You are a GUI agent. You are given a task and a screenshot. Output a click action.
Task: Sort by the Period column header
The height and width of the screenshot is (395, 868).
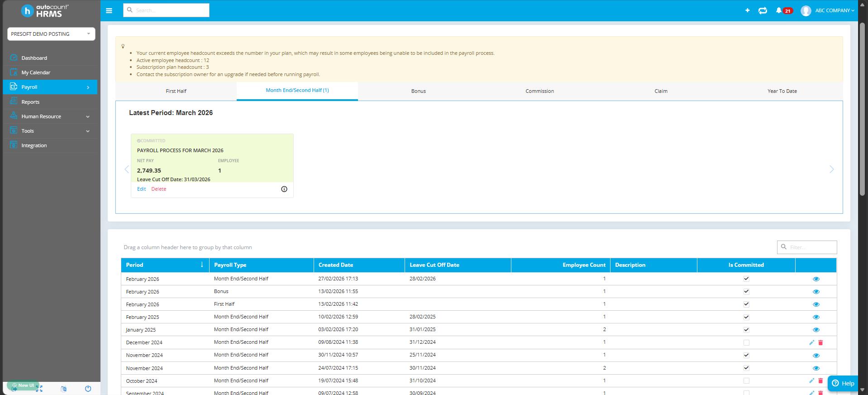pyautogui.click(x=165, y=265)
